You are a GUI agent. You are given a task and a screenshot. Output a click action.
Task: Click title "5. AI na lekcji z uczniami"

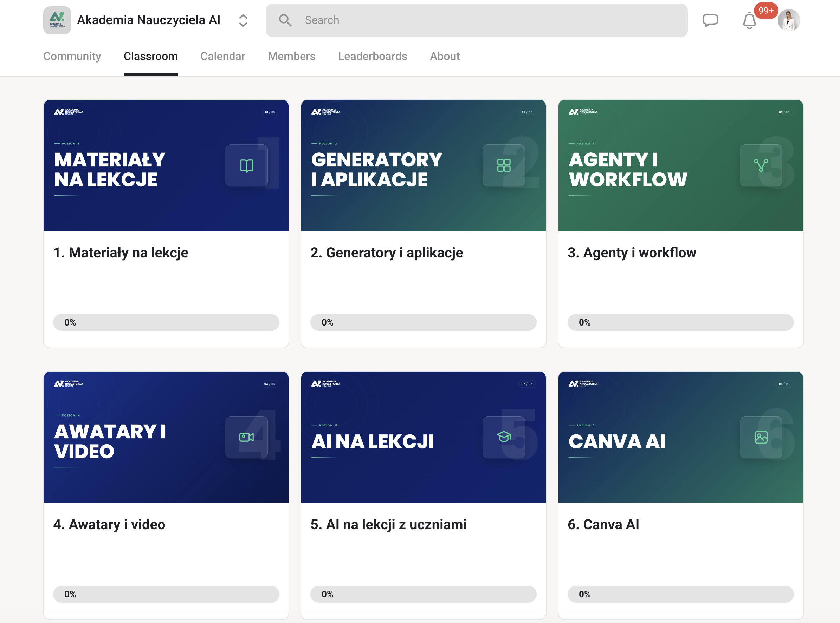(x=388, y=525)
